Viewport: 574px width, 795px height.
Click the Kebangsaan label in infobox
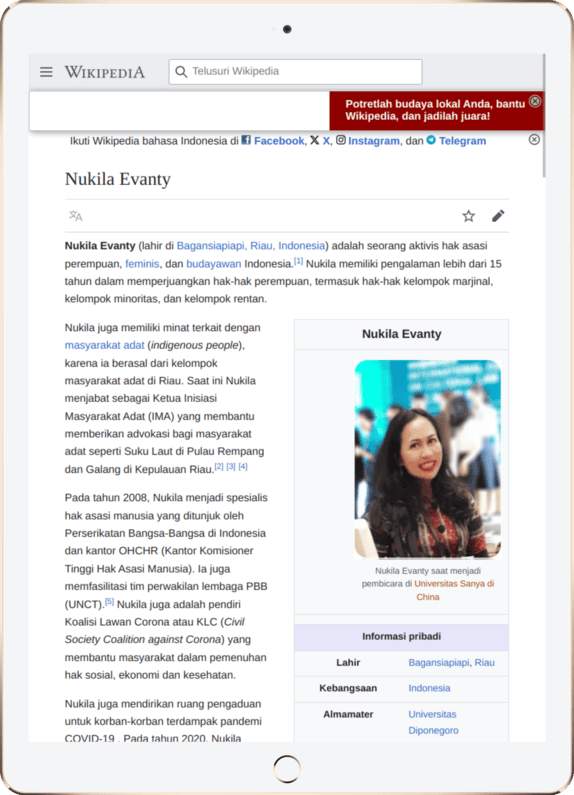click(348, 688)
